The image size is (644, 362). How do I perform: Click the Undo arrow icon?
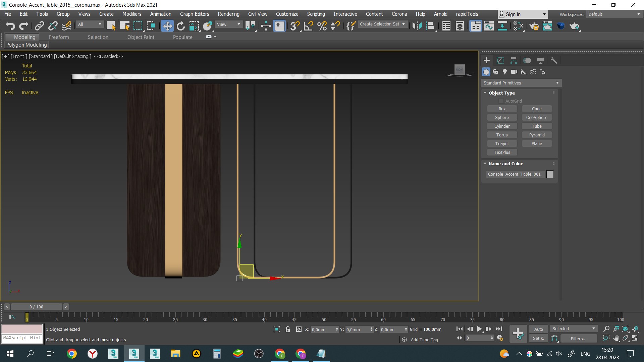coord(10,26)
